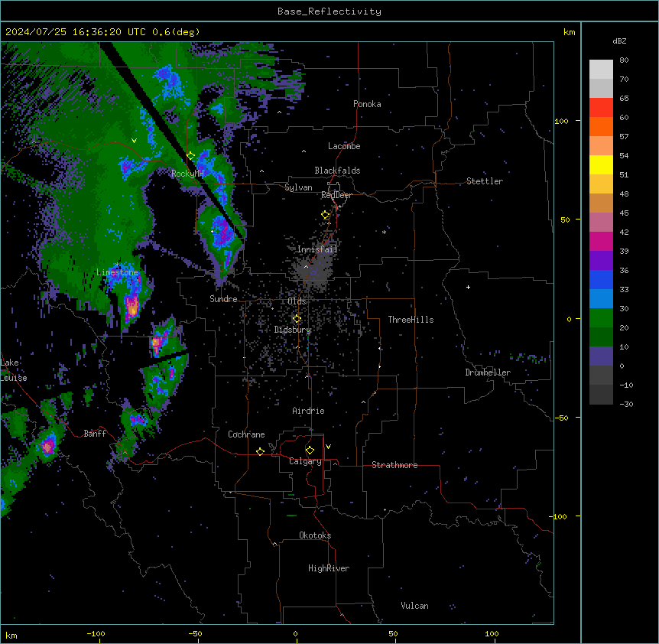This screenshot has width=659, height=644.
Task: Select the yellow diamond marker above Didsbury
Action: click(297, 319)
